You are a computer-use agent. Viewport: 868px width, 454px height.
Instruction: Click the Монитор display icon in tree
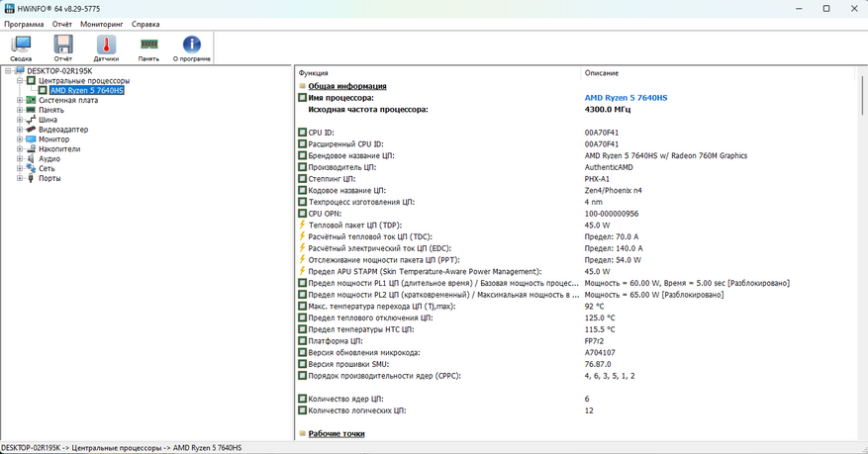pyautogui.click(x=31, y=139)
